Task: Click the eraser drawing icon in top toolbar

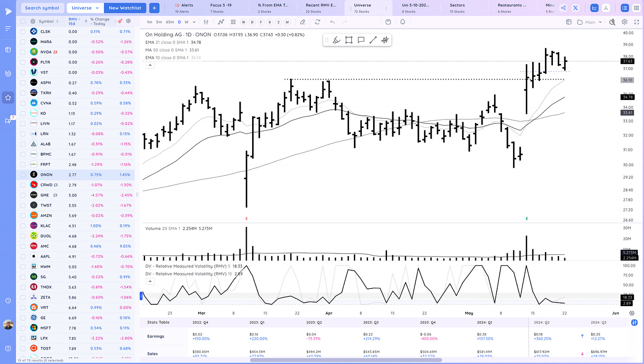Action: (x=303, y=22)
